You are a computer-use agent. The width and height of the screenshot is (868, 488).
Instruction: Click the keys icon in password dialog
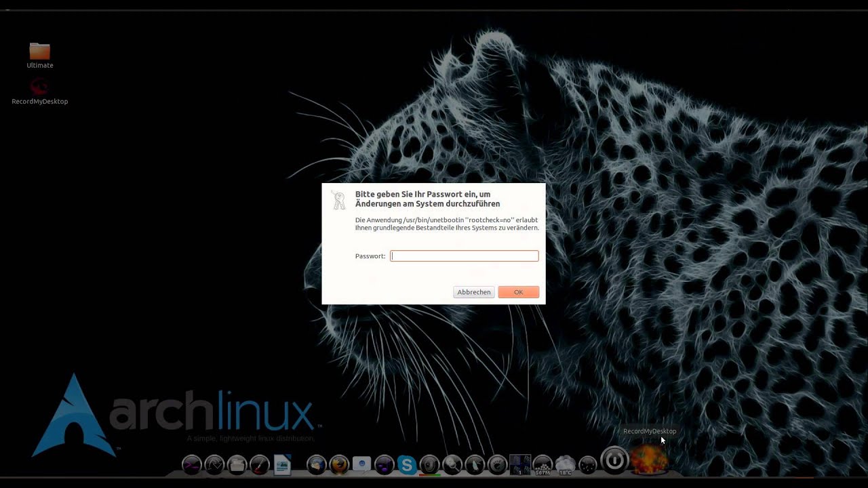click(338, 200)
